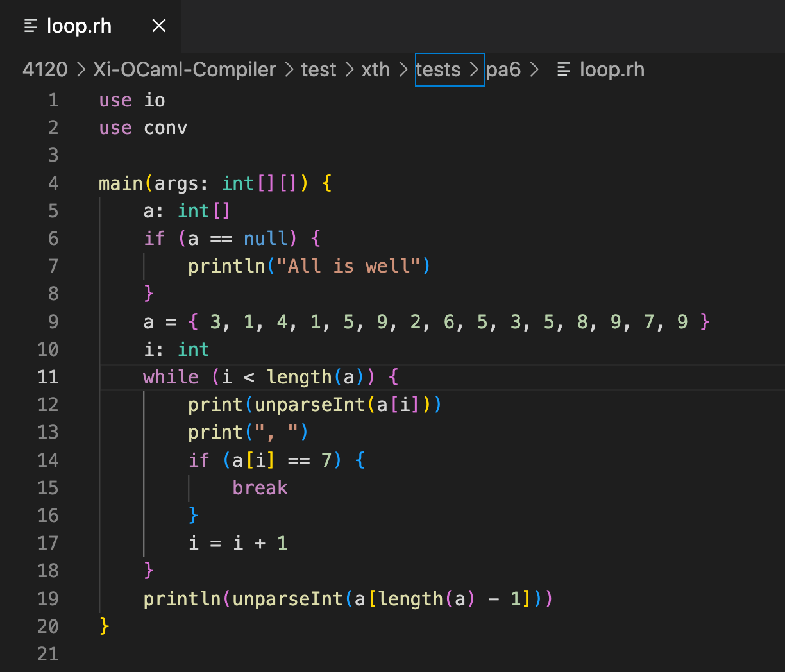The width and height of the screenshot is (785, 672).
Task: Click line number 11 in gutter
Action: 48,376
